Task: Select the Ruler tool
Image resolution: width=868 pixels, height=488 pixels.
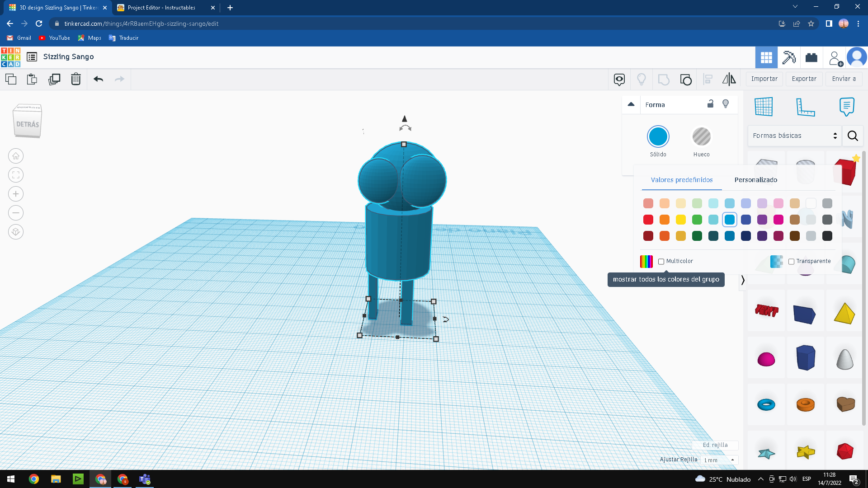Action: pyautogui.click(x=805, y=107)
